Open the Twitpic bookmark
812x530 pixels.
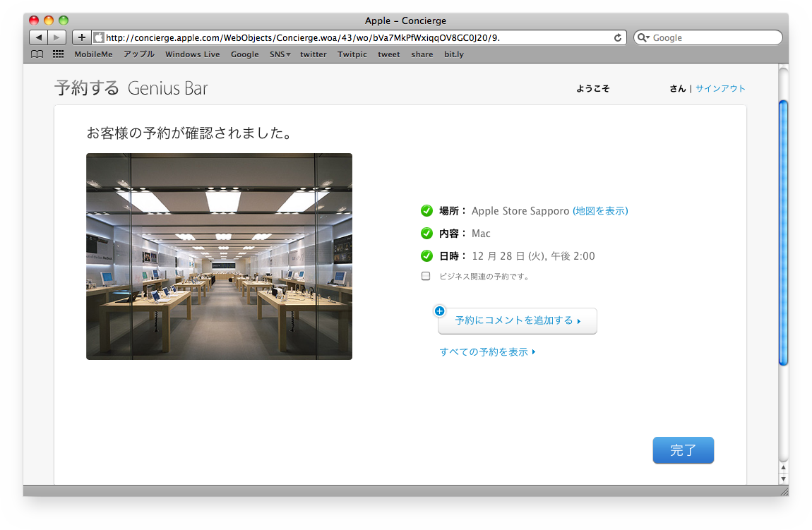352,54
